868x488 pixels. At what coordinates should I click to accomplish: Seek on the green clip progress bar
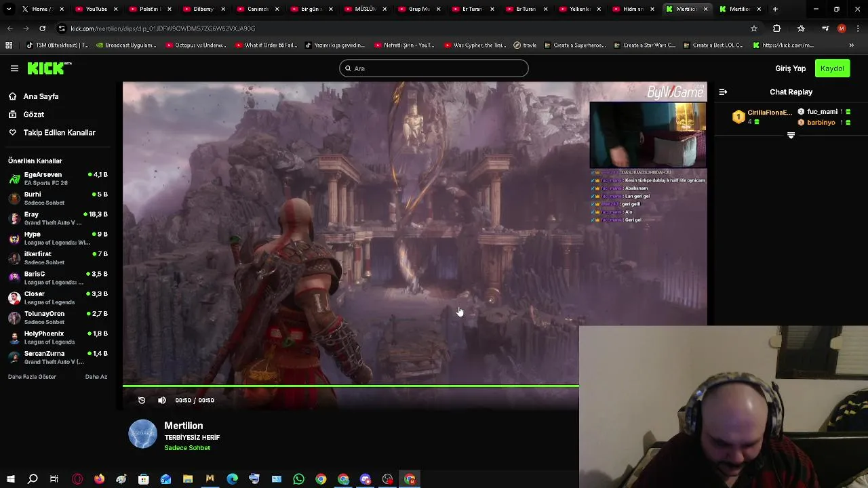351,387
